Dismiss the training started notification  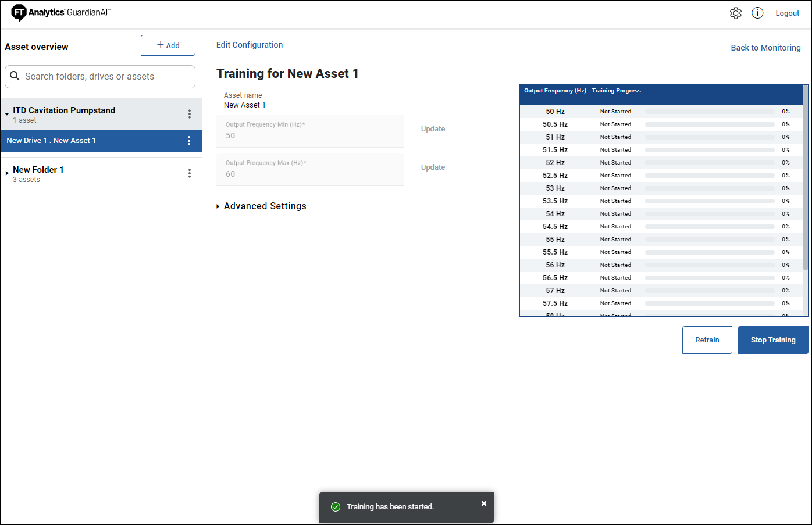(483, 503)
